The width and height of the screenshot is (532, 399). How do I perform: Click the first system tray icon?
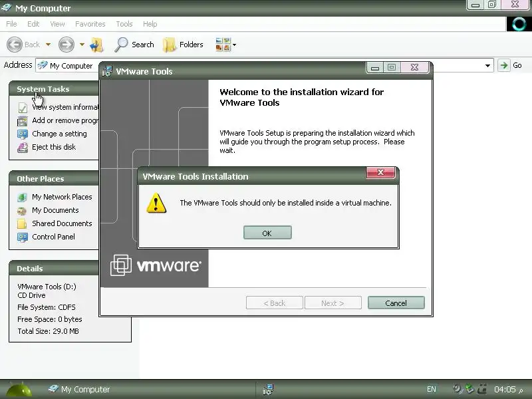[x=458, y=389]
